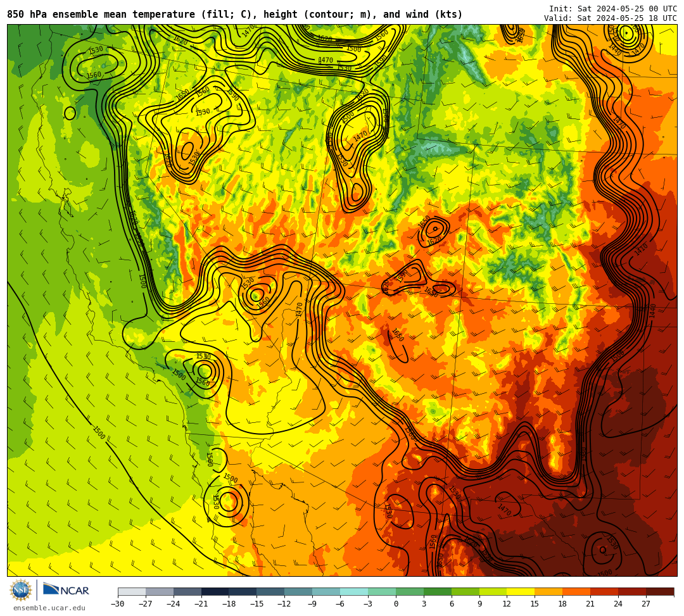Click the -30 colorbar tick label
Viewport: 684px width, 616px height.
coord(118,604)
